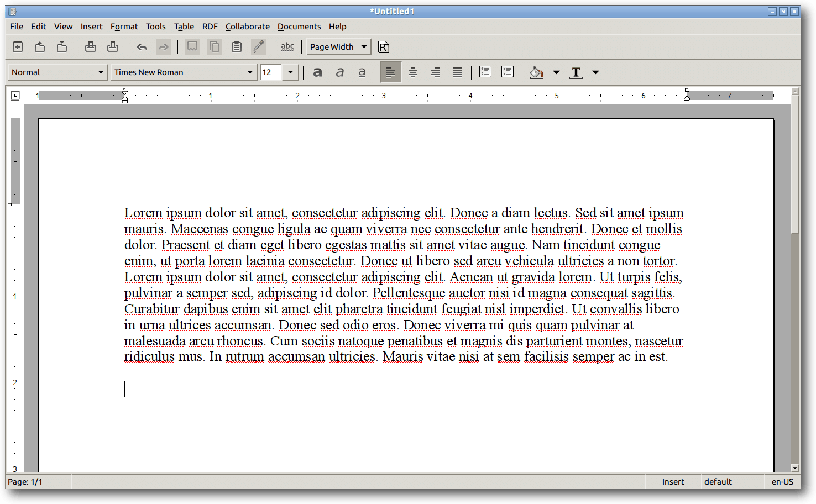Image resolution: width=816 pixels, height=504 pixels.
Task: Click the R document icon beside zoom box
Action: [x=384, y=47]
